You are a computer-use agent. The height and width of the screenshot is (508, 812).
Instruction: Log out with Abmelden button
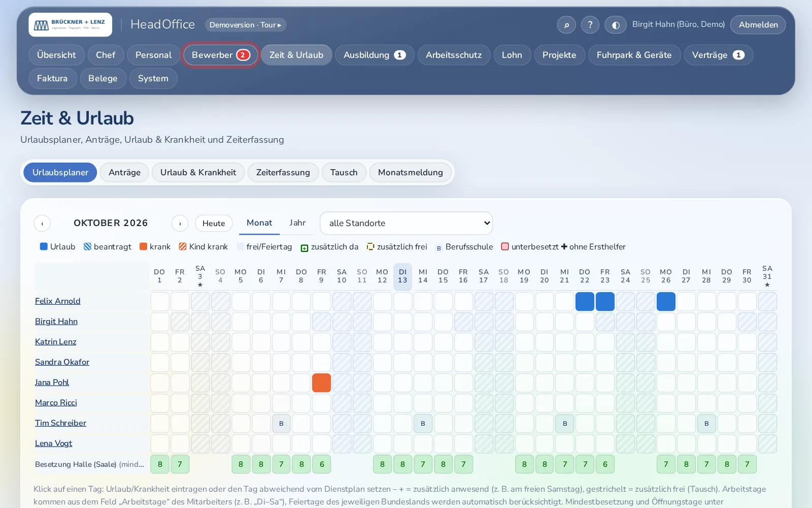click(758, 24)
